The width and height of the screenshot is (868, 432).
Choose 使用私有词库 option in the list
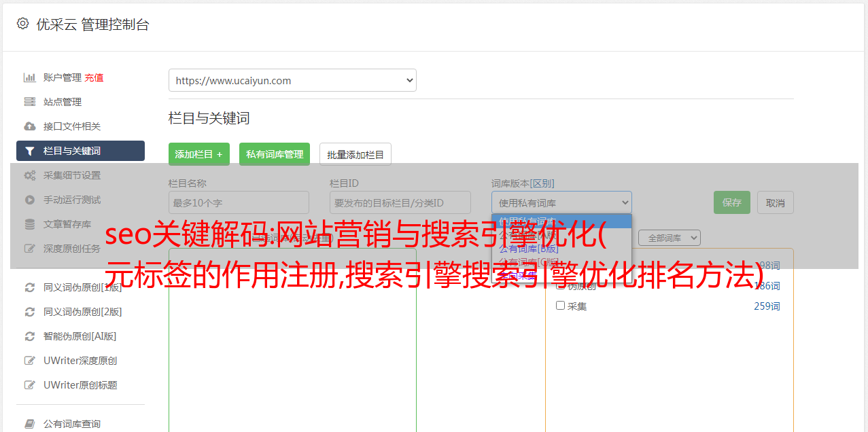coord(561,221)
